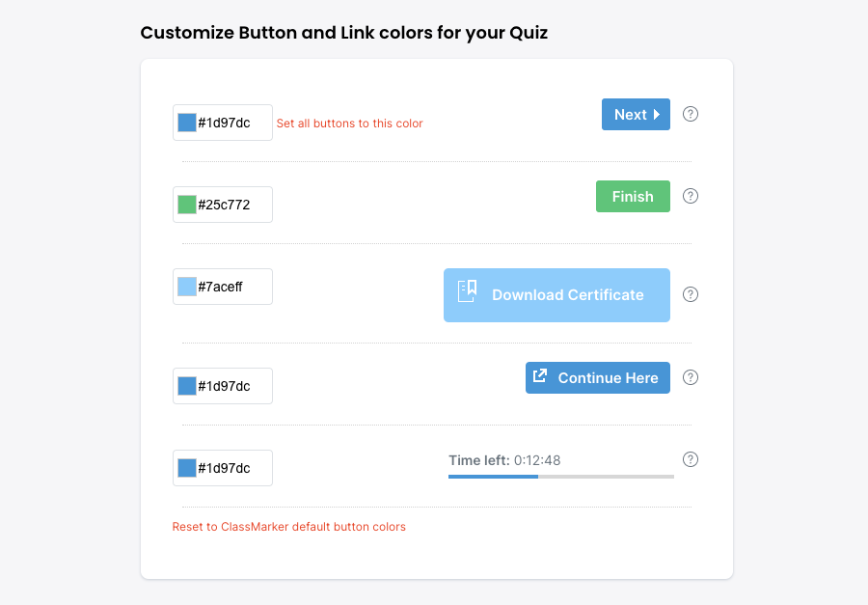Image resolution: width=868 pixels, height=605 pixels.
Task: Focus the #7aceff hex input field
Action: click(232, 287)
